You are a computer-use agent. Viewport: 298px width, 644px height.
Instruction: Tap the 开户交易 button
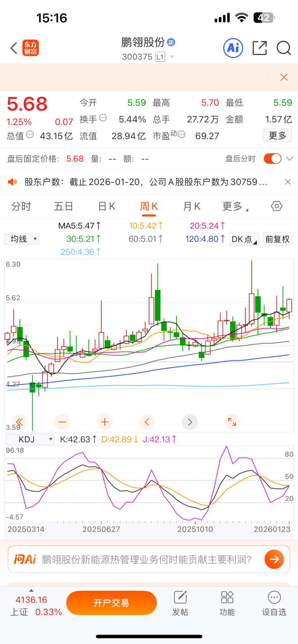111,603
